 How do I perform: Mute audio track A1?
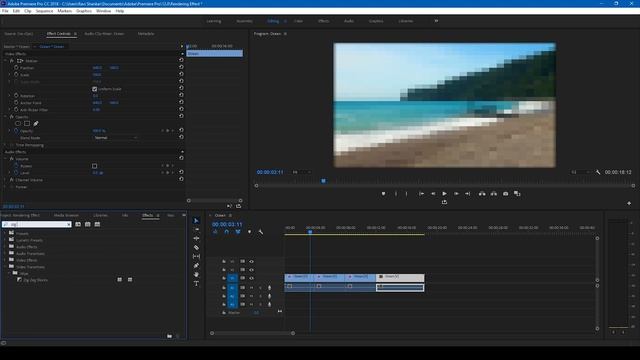click(251, 288)
